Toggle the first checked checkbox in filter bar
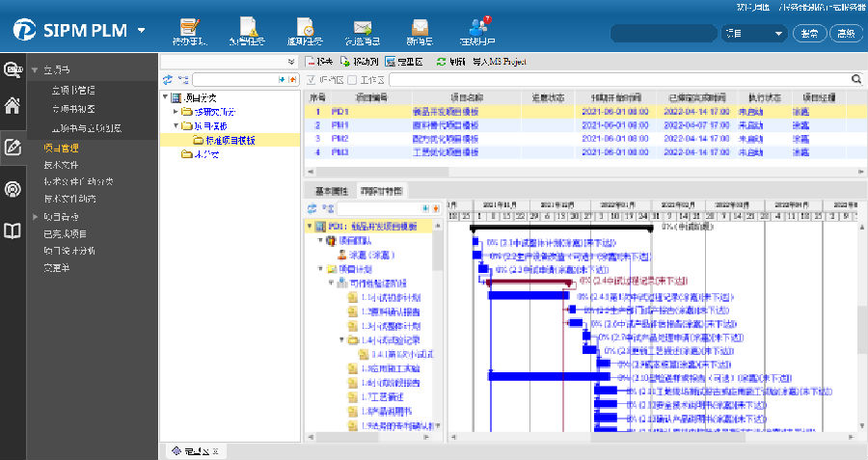Image resolution: width=868 pixels, height=460 pixels. [x=312, y=80]
